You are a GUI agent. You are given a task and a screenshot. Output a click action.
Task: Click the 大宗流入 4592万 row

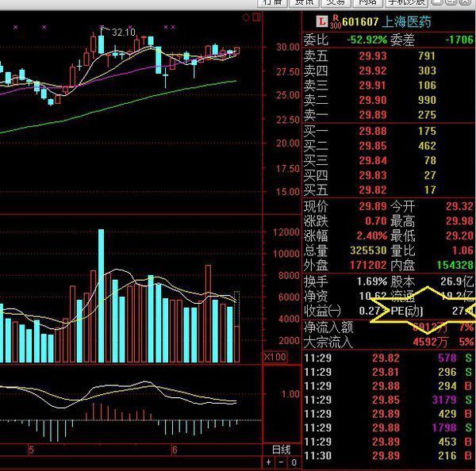[x=389, y=343]
